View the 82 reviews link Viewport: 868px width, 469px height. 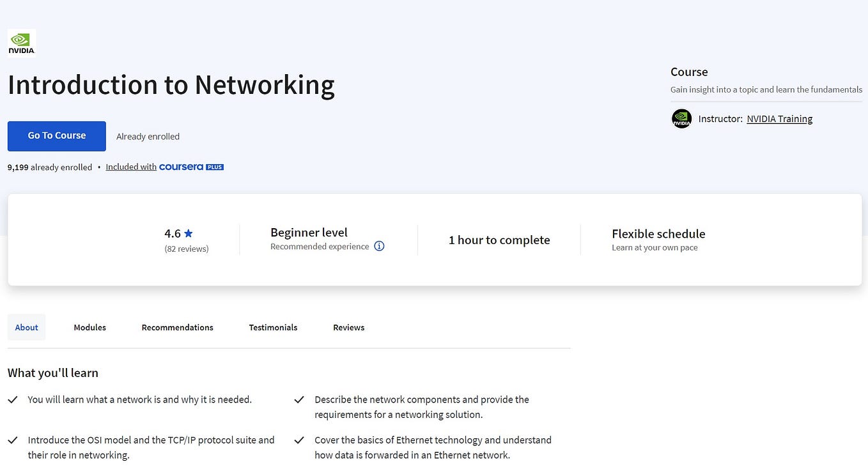(186, 249)
